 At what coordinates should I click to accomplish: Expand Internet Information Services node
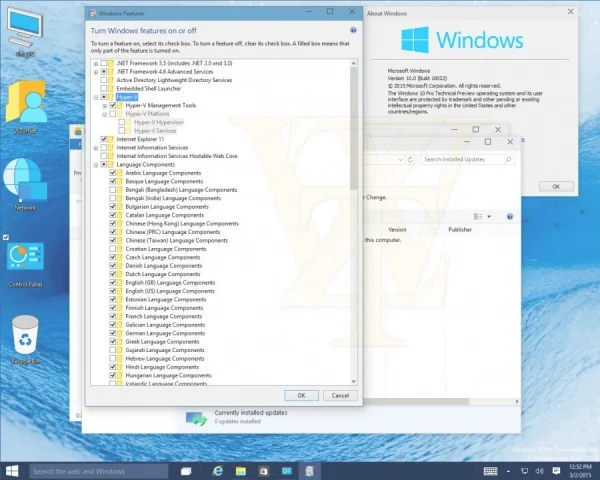96,148
